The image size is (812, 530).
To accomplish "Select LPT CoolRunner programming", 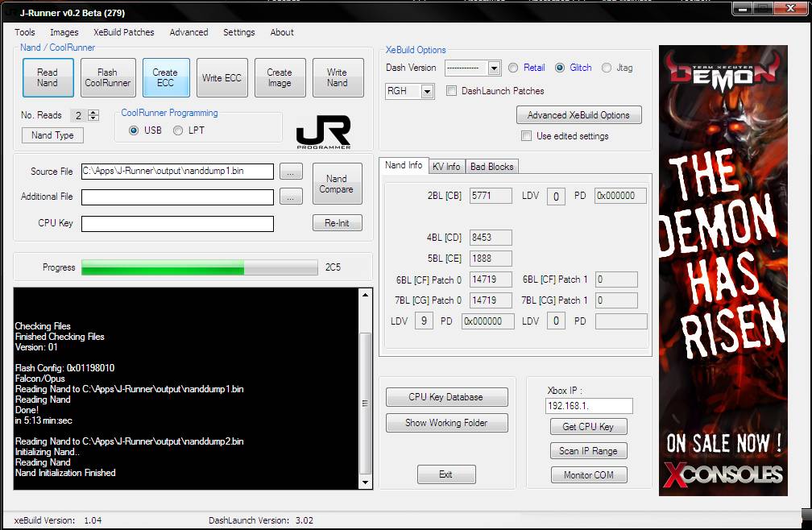I will pos(178,130).
